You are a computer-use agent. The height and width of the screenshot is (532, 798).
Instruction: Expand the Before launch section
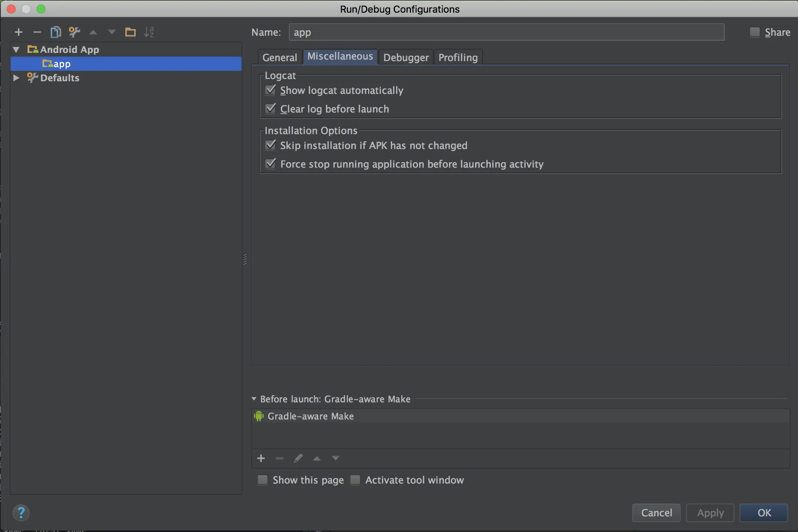254,398
